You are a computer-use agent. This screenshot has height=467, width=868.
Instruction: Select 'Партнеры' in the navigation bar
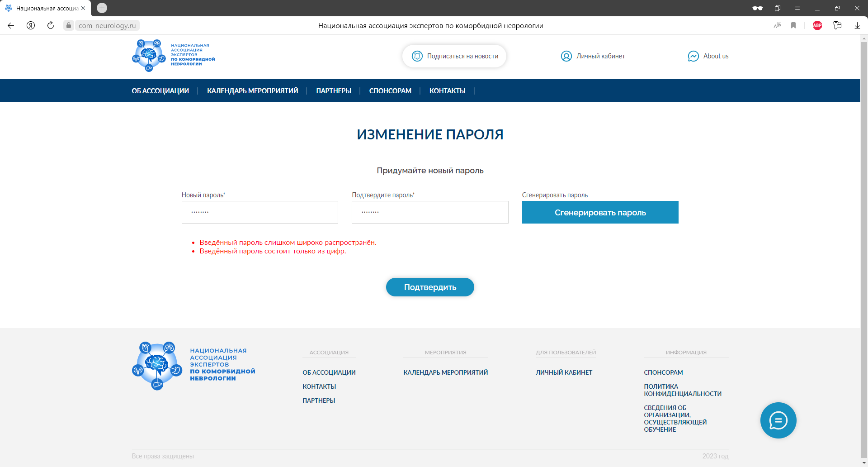point(334,91)
